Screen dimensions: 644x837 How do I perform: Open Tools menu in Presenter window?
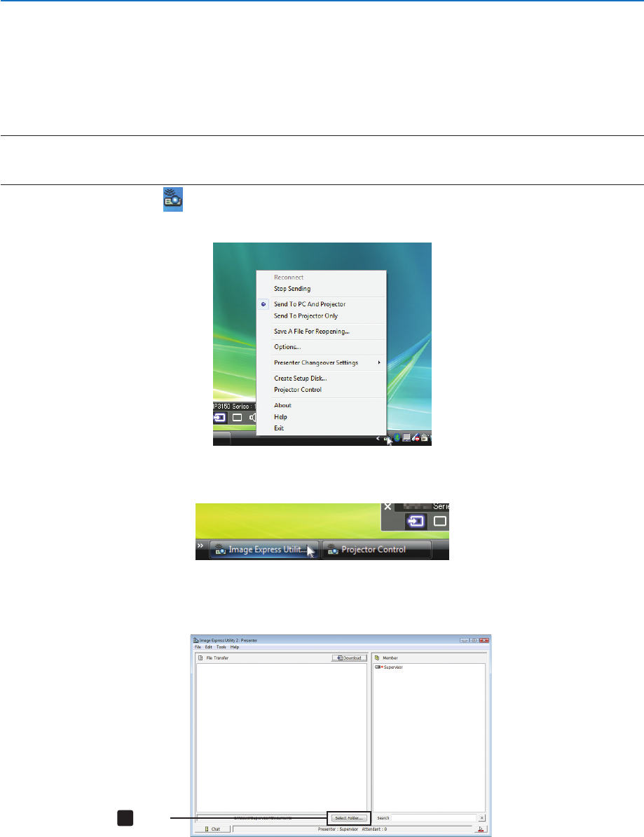pyautogui.click(x=221, y=647)
